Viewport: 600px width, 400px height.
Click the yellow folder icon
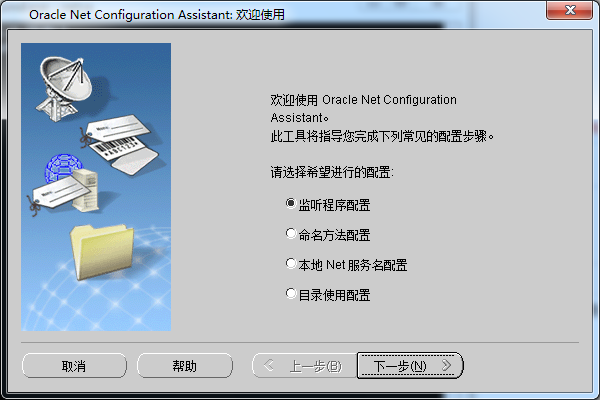pos(102,251)
